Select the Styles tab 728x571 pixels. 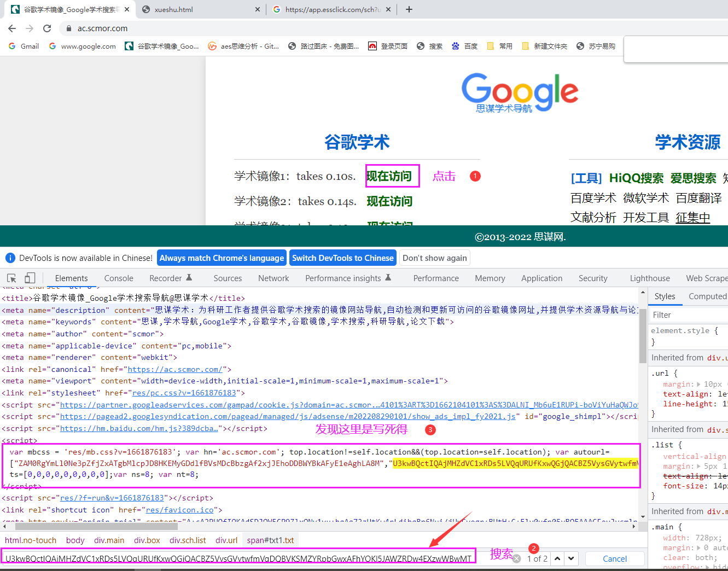tap(665, 296)
